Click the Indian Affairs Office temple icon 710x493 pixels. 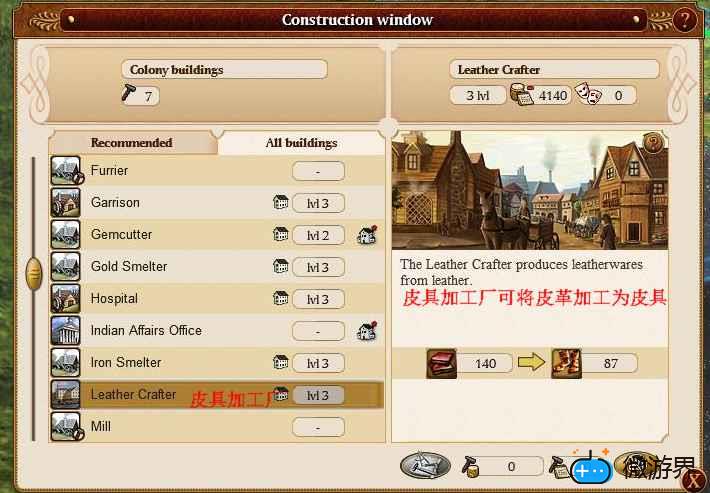tap(66, 330)
